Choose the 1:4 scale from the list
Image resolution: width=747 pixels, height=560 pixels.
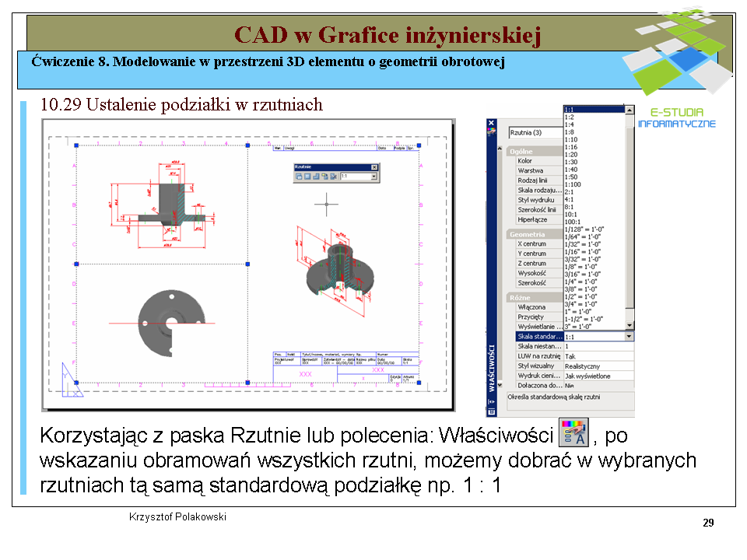click(594, 124)
